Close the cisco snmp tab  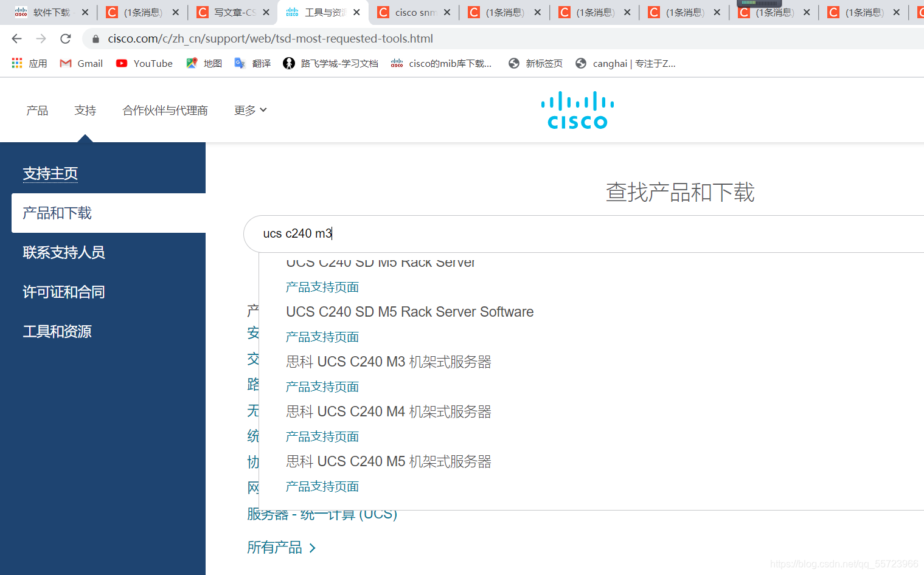[x=447, y=12]
